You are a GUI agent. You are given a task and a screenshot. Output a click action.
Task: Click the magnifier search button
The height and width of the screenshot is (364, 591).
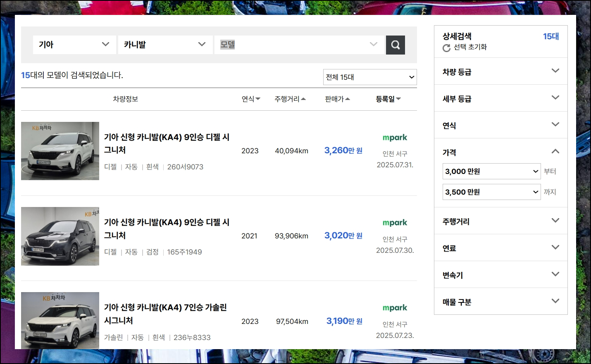[396, 45]
